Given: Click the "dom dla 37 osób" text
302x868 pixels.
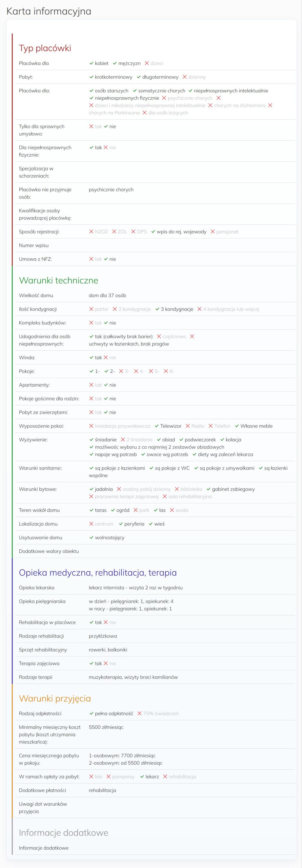Looking at the screenshot, I should 107,295.
